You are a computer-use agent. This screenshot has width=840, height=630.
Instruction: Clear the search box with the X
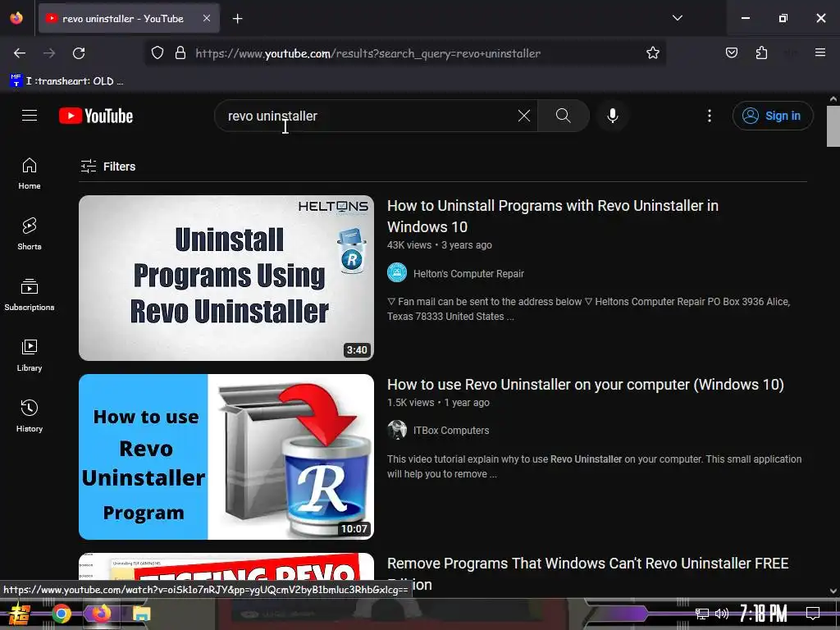[x=524, y=116]
